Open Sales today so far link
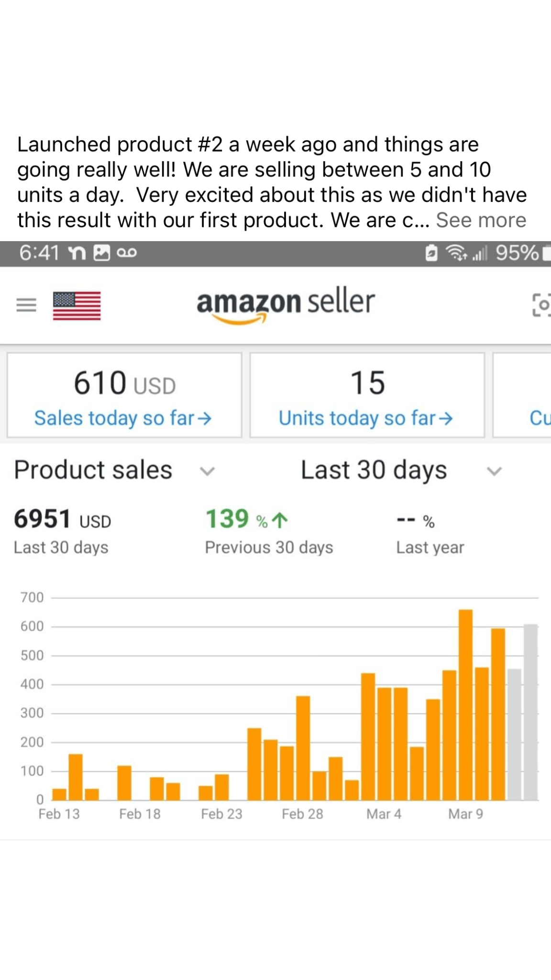The height and width of the screenshot is (980, 551). coord(122,418)
